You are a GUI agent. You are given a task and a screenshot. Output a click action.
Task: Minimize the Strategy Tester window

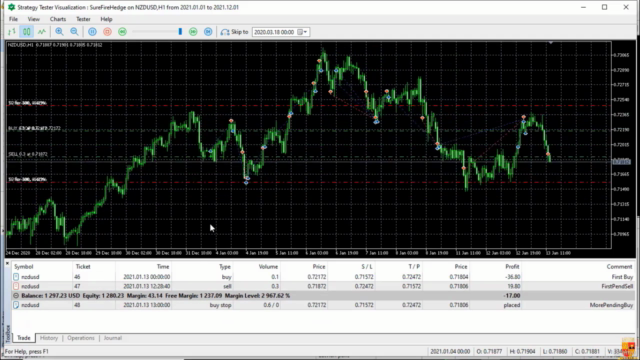click(x=583, y=7)
